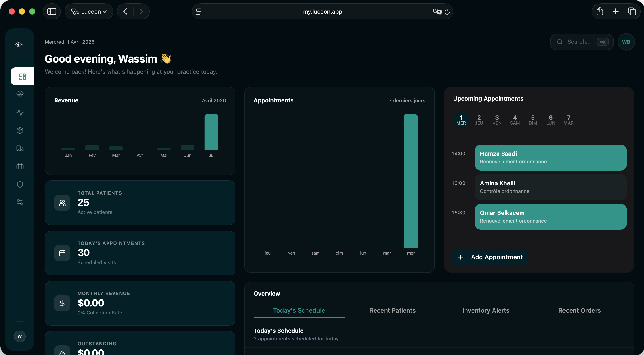Select day 1 MER in upcoming appointments

point(461,120)
